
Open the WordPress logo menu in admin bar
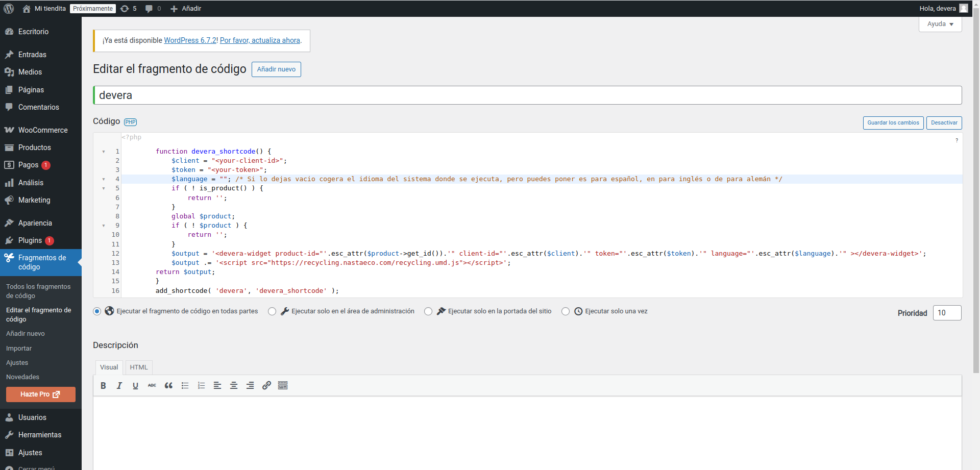pyautogui.click(x=8, y=8)
